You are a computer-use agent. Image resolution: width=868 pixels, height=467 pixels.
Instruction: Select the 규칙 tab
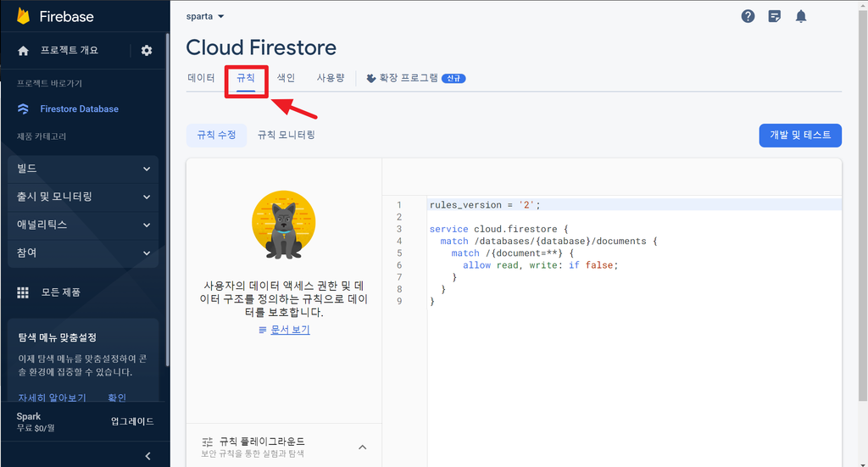pyautogui.click(x=246, y=78)
